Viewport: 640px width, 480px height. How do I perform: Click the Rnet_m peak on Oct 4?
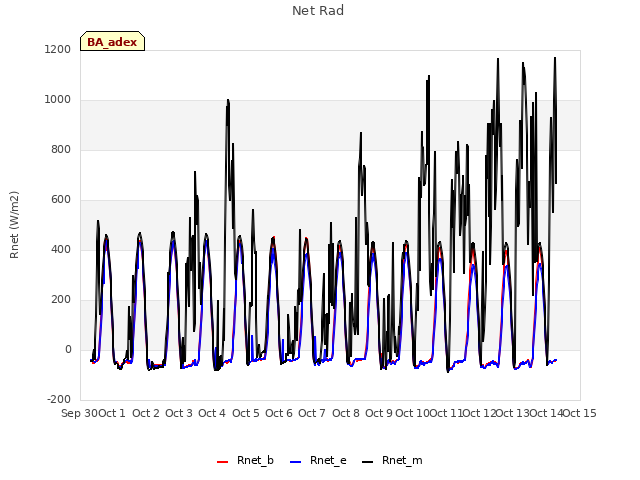(x=228, y=100)
